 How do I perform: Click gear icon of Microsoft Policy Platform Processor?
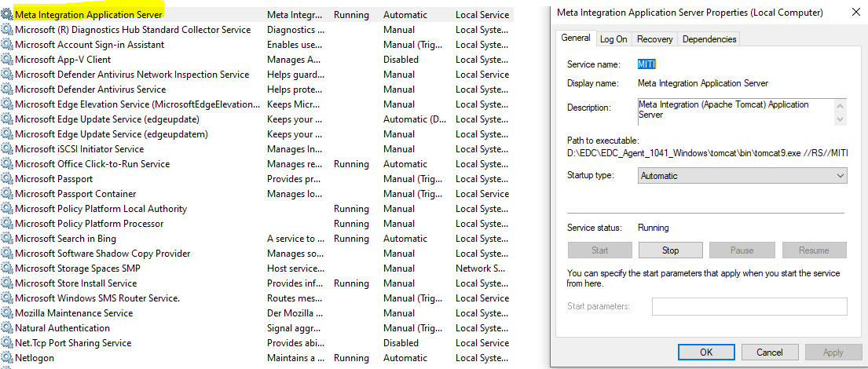tap(6, 224)
